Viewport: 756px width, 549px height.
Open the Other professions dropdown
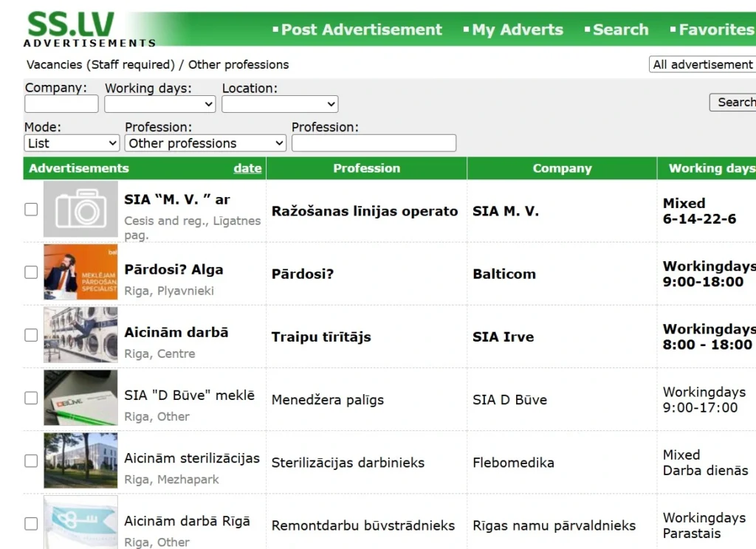[205, 143]
